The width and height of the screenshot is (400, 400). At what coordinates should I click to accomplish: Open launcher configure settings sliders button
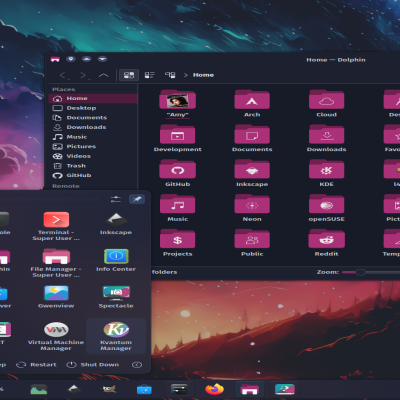(116, 199)
